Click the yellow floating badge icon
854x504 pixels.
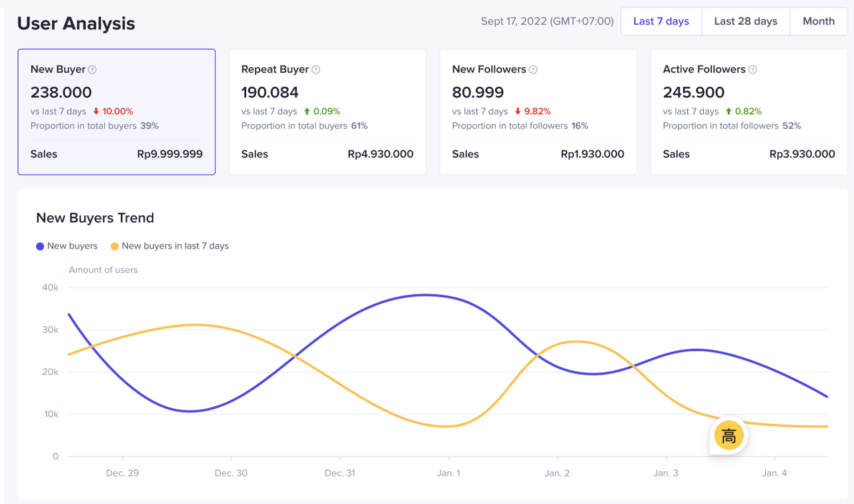(729, 436)
